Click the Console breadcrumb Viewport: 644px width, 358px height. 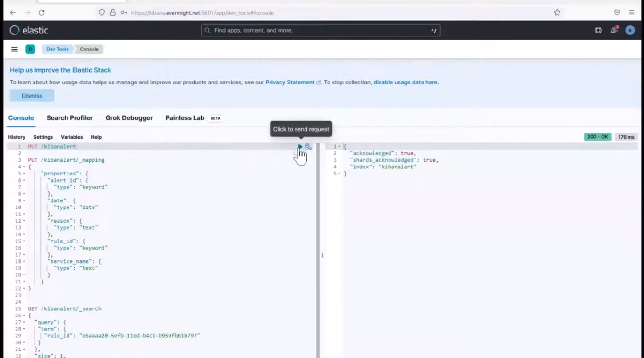[89, 49]
